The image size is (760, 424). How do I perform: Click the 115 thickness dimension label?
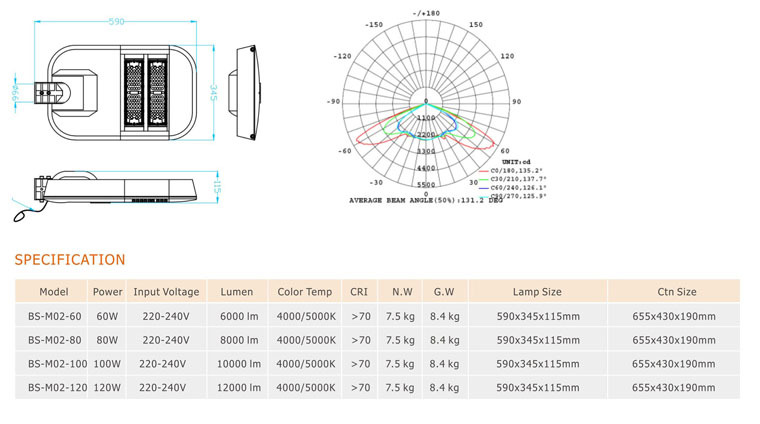coord(217,188)
